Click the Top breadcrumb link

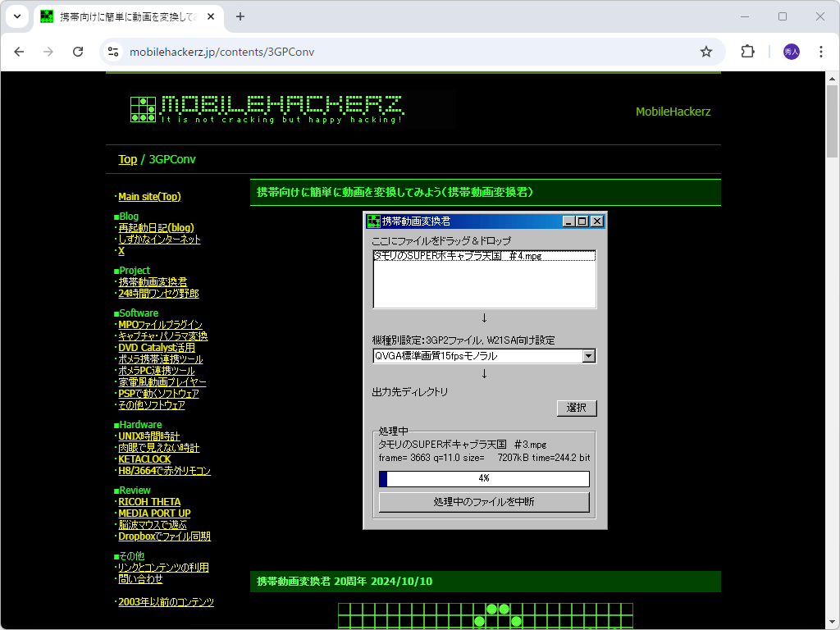[x=127, y=159]
